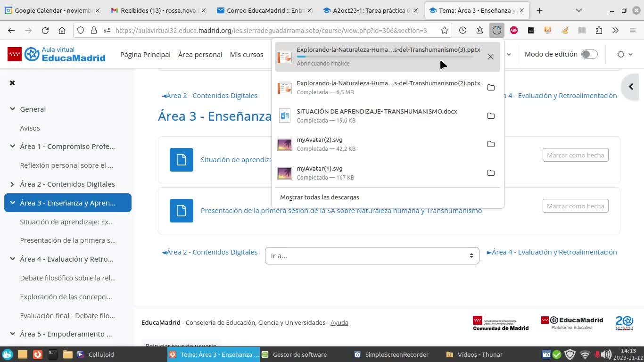Close the left course index drawer
Screen dimensions: 644x362
click(x=12, y=83)
